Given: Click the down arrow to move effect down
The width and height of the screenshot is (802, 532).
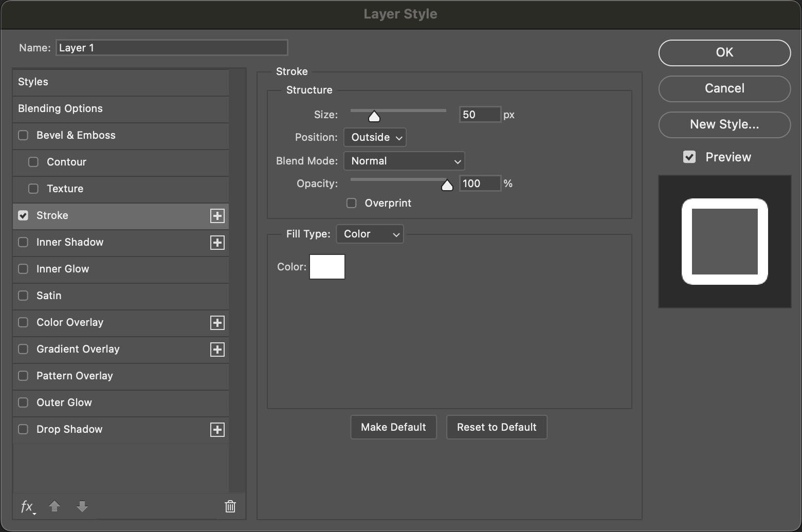Looking at the screenshot, I should 82,507.
